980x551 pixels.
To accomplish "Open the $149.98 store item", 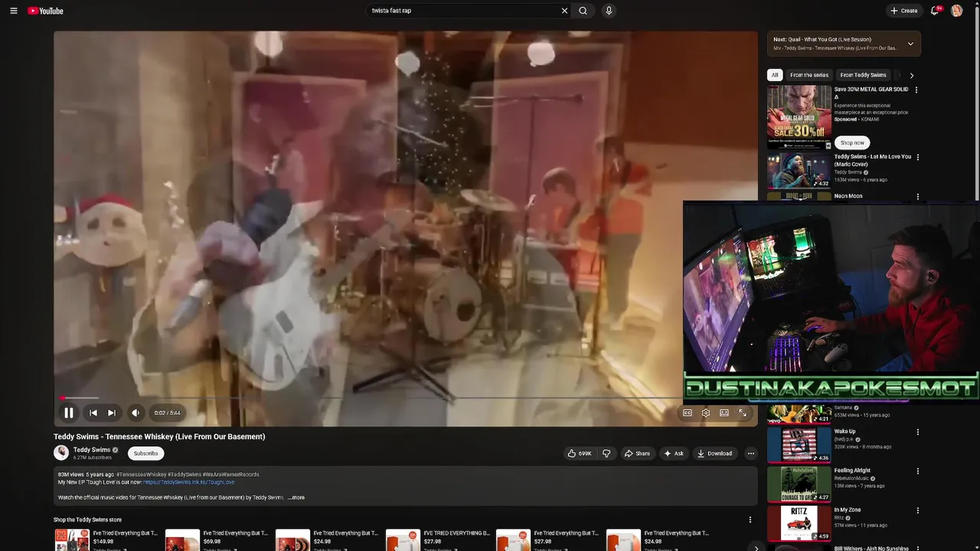I will tap(106, 540).
